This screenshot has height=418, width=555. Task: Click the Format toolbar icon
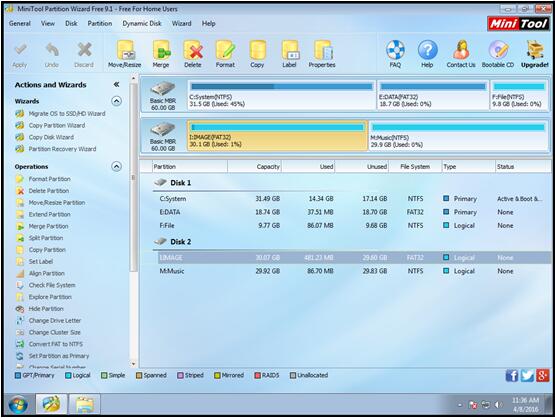[225, 54]
